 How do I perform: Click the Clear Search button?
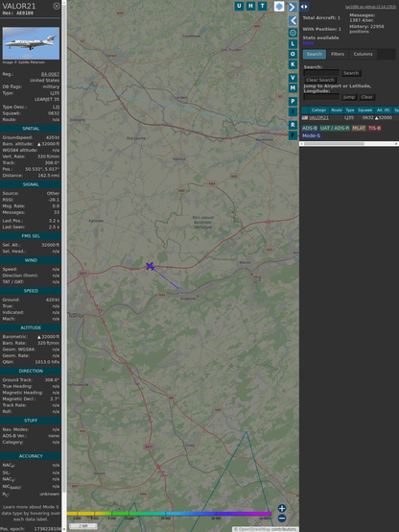point(320,80)
